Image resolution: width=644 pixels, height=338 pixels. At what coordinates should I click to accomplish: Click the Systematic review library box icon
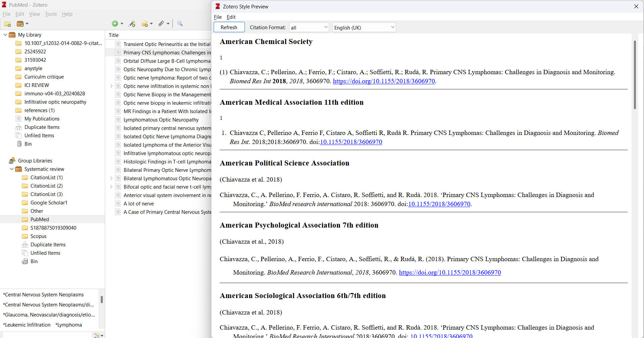click(19, 169)
